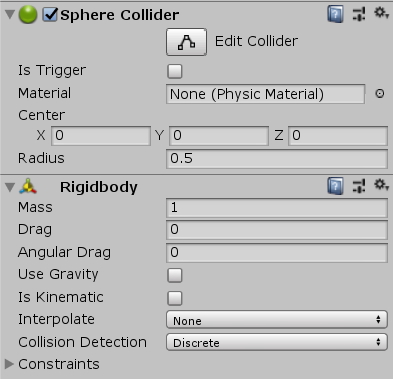
Task: Enable the Is Kinematic checkbox
Action: [x=175, y=298]
